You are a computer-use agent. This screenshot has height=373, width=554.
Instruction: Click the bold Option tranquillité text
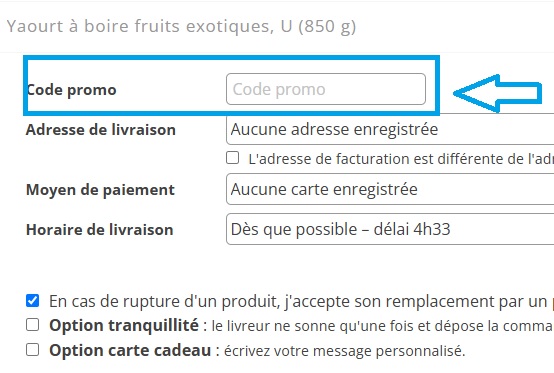124,325
